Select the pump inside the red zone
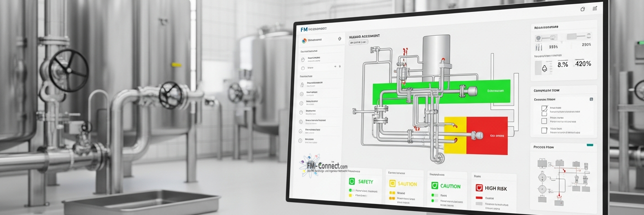The image size is (644, 215). tap(478, 135)
